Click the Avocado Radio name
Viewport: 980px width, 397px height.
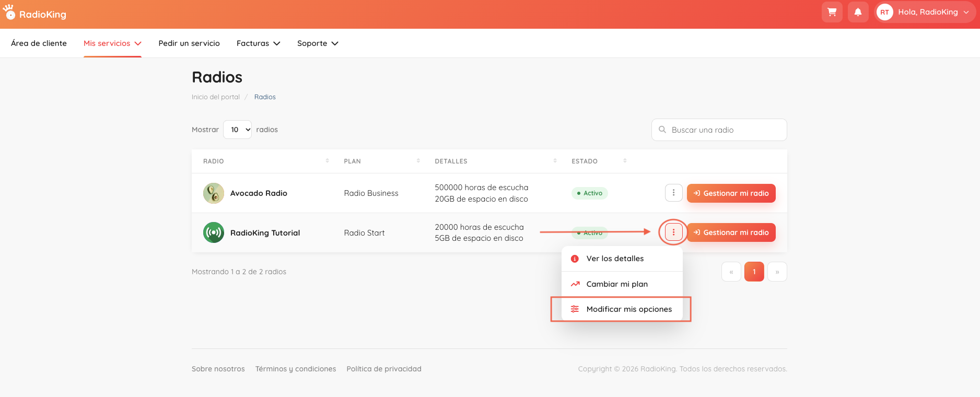click(x=259, y=193)
